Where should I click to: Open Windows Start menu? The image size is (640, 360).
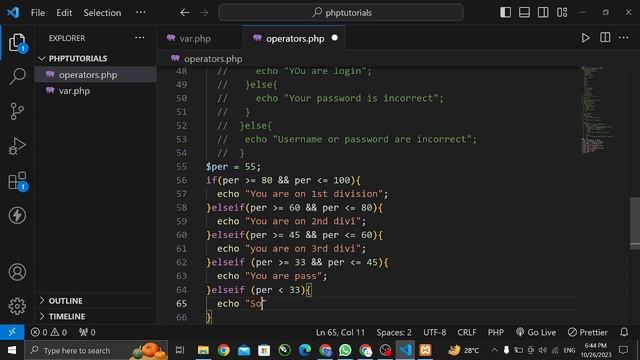coord(12,350)
